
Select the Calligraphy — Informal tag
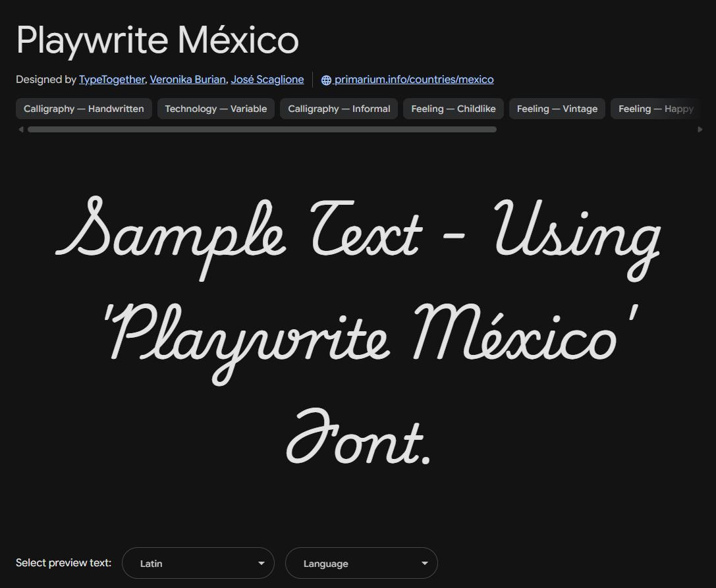(x=339, y=109)
